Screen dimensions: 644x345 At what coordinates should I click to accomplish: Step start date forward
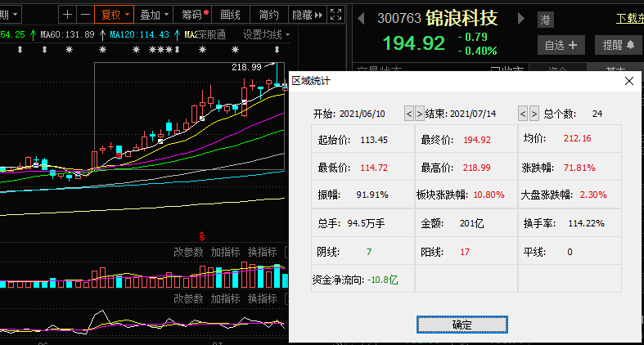[420, 113]
